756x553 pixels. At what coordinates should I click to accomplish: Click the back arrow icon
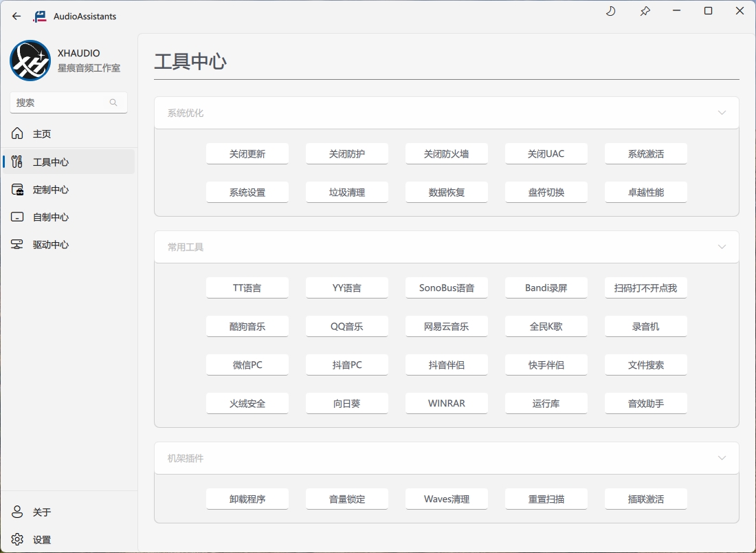tap(16, 17)
